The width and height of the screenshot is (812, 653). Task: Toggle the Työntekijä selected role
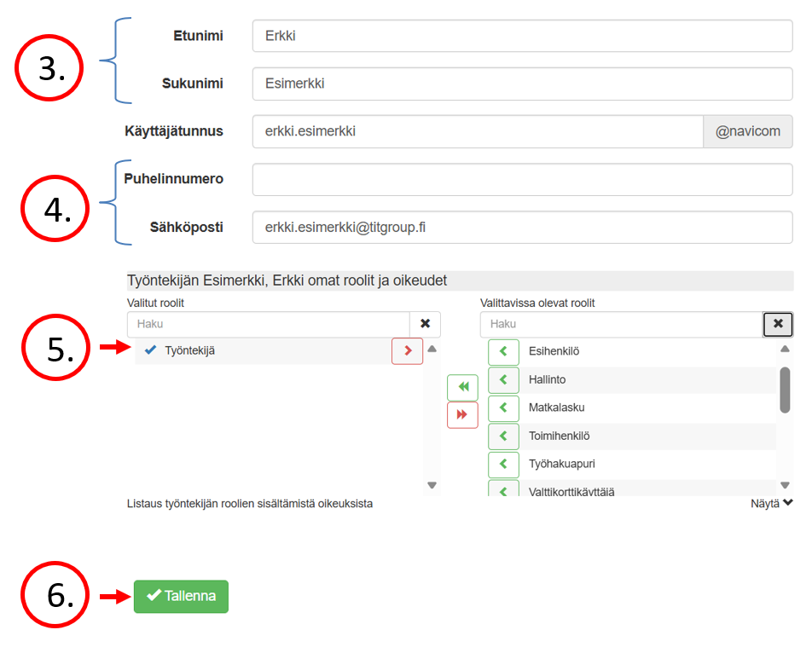point(188,350)
